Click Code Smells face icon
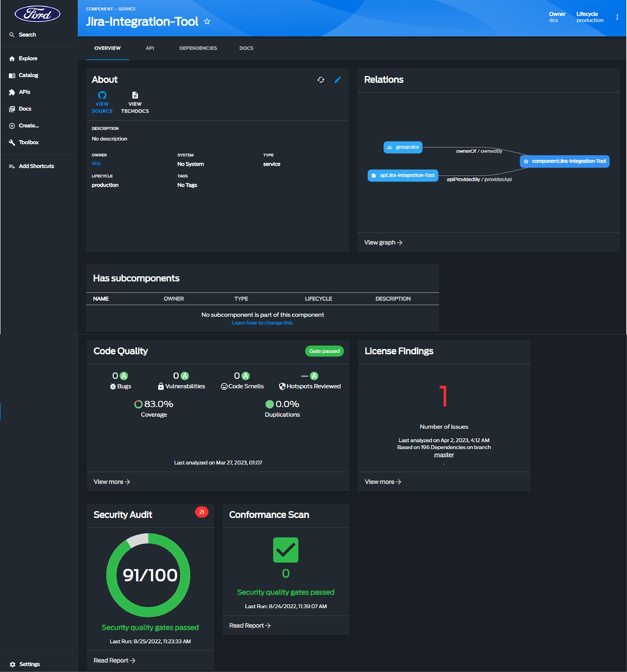The image size is (627, 672). click(x=224, y=386)
